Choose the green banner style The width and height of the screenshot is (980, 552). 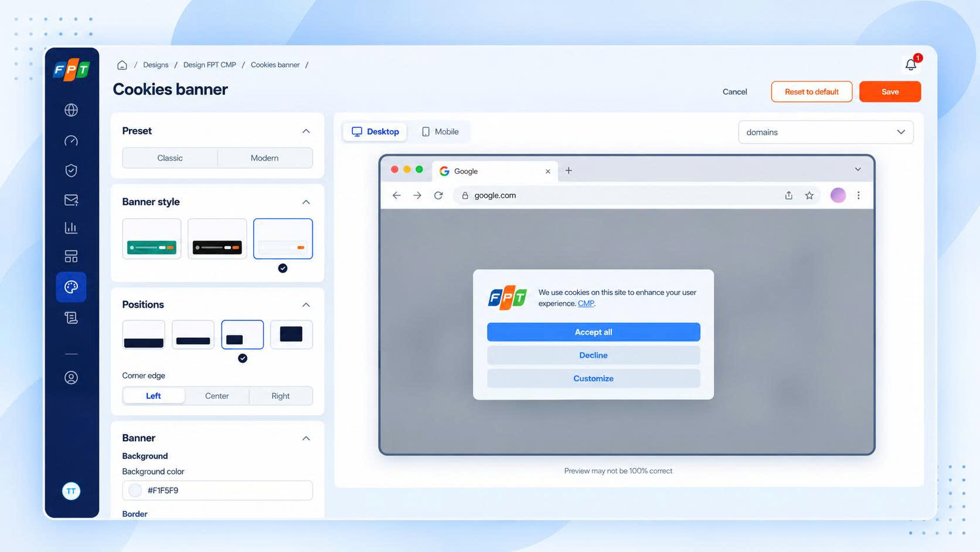coord(152,239)
